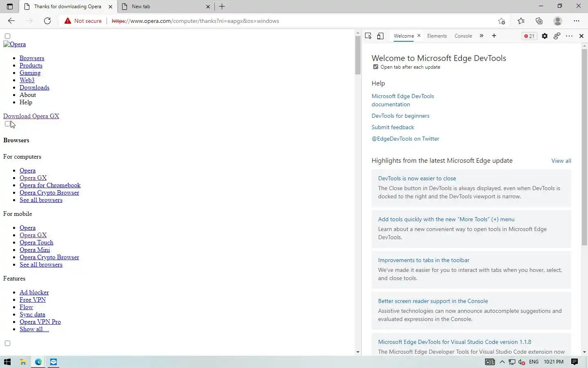This screenshot has height=368, width=588.
Task: Close the Thanks for downloading Opera tab
Action: [x=110, y=7]
